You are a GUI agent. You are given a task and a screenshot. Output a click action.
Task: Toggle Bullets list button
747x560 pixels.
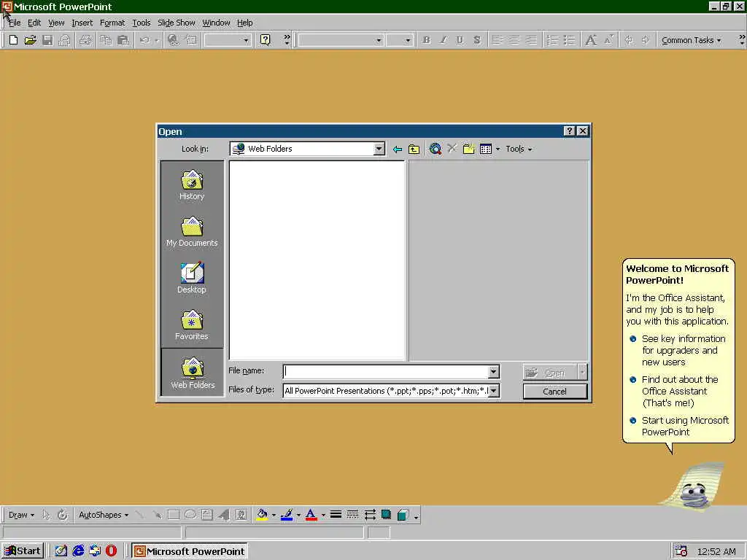(x=569, y=40)
